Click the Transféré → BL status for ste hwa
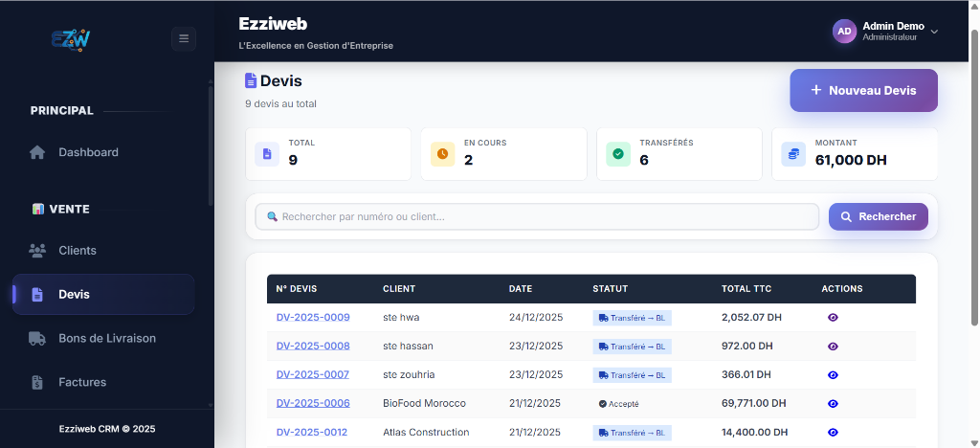The image size is (980, 448). coord(632,318)
